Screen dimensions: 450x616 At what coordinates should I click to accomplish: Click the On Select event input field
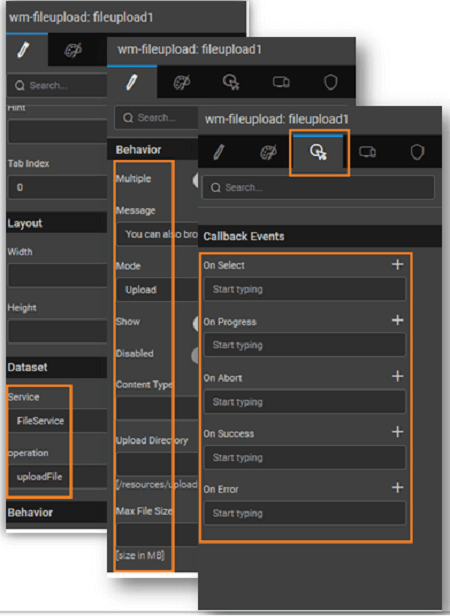(305, 290)
